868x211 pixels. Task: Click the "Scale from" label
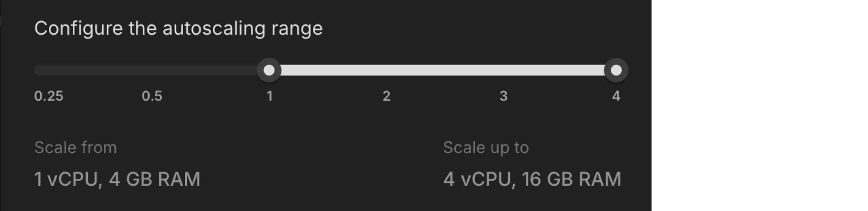point(75,148)
